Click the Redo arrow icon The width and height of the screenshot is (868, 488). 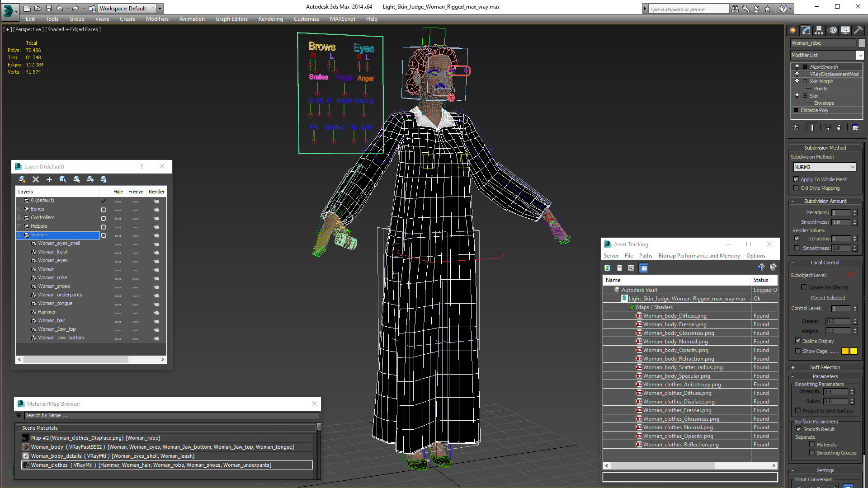point(75,8)
